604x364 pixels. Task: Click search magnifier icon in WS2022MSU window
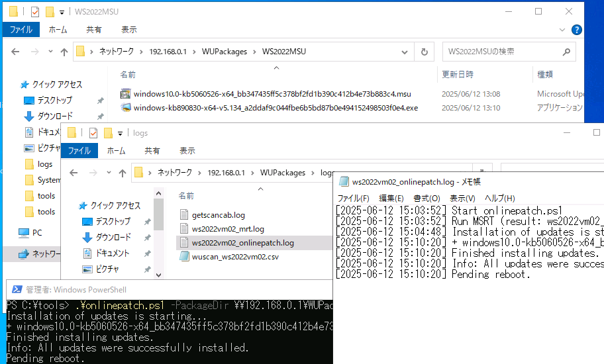(566, 52)
